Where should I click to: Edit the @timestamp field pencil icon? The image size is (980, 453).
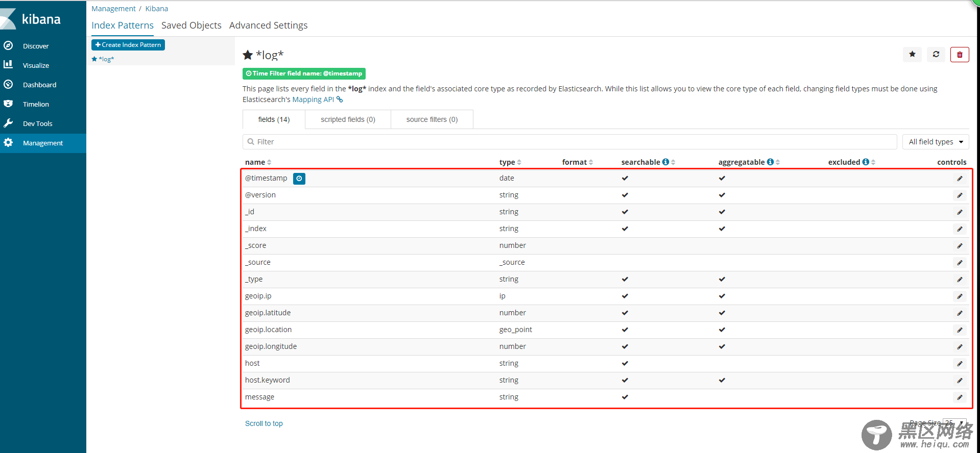click(960, 179)
